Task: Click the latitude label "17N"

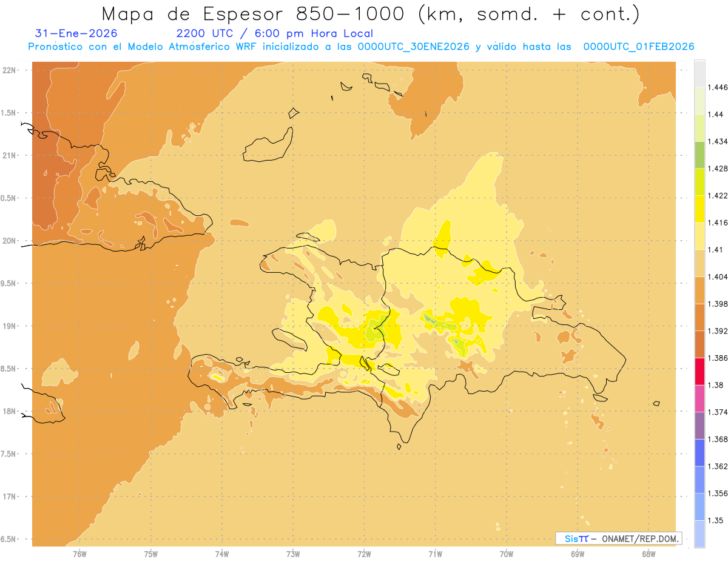Action: (x=9, y=497)
